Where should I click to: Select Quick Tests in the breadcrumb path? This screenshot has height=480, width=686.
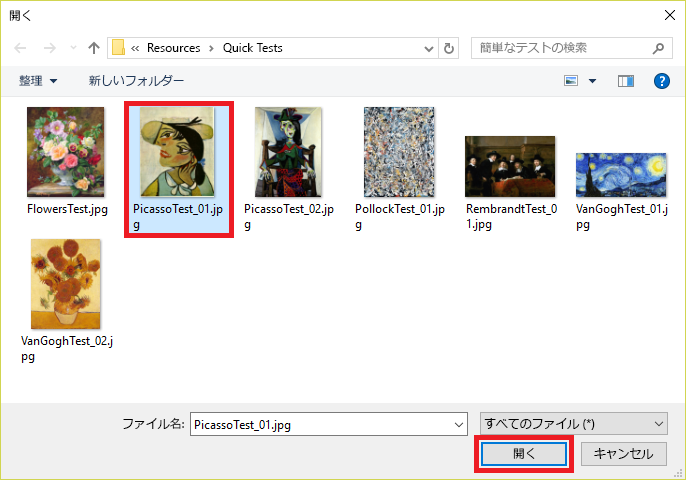point(252,48)
